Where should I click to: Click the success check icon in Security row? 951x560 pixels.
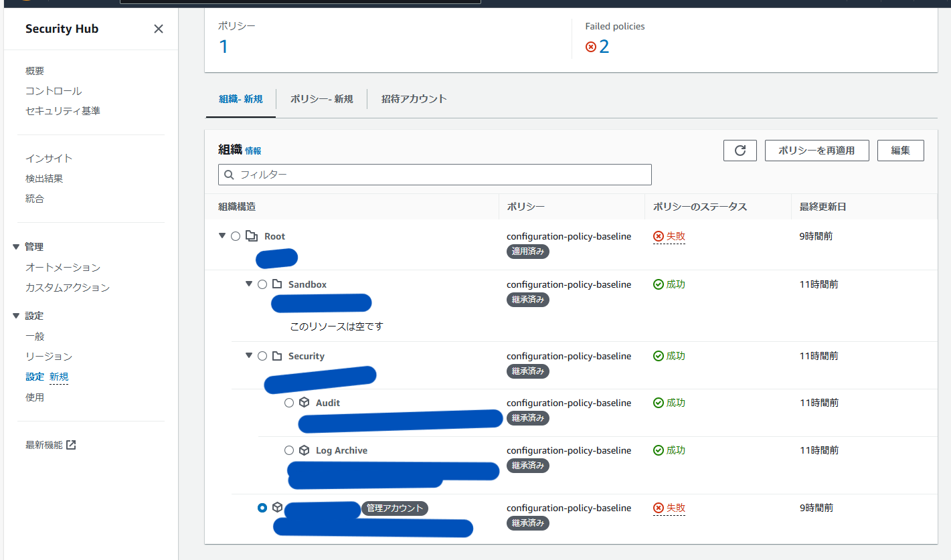659,356
